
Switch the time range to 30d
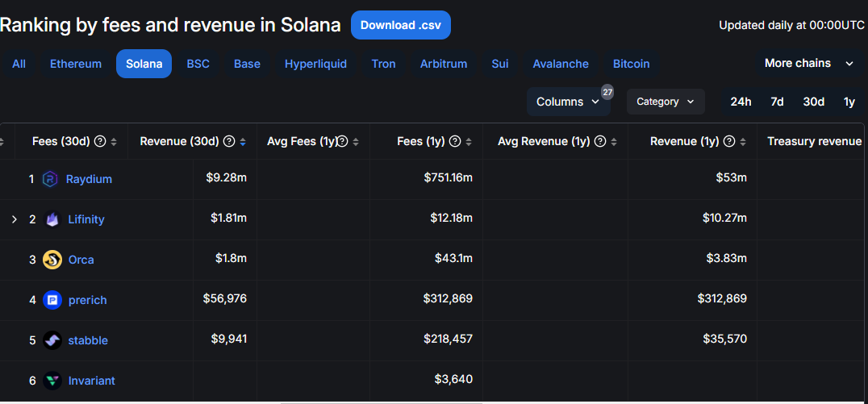point(813,102)
